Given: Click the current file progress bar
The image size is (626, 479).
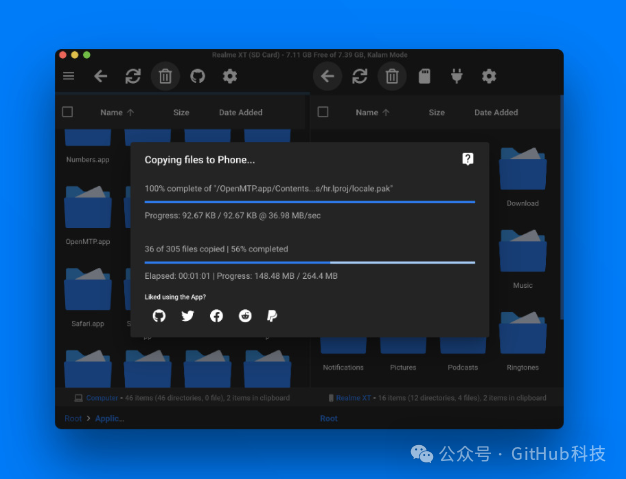Looking at the screenshot, I should tap(310, 202).
